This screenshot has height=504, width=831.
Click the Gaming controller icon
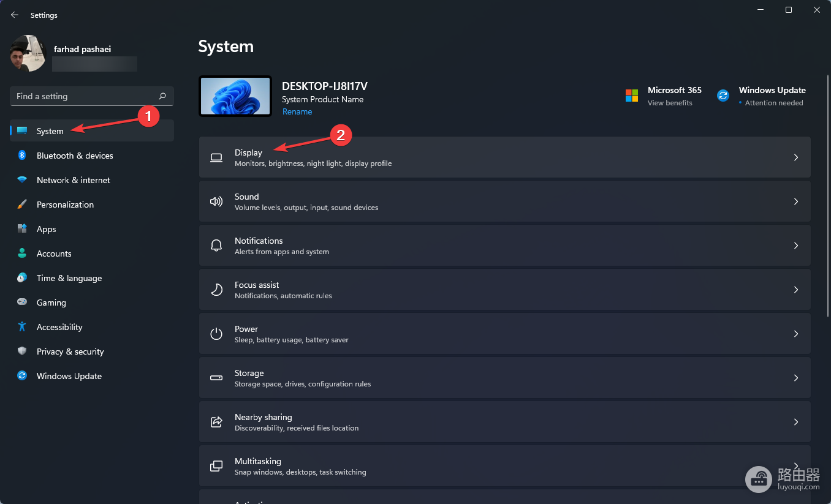point(22,303)
